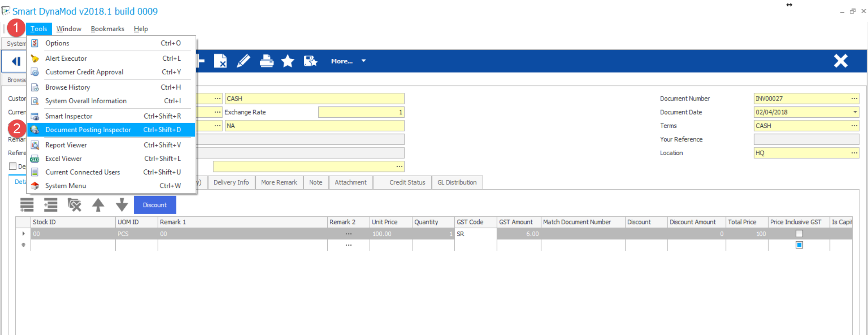
Task: Click the Total Price column header
Action: (x=746, y=222)
